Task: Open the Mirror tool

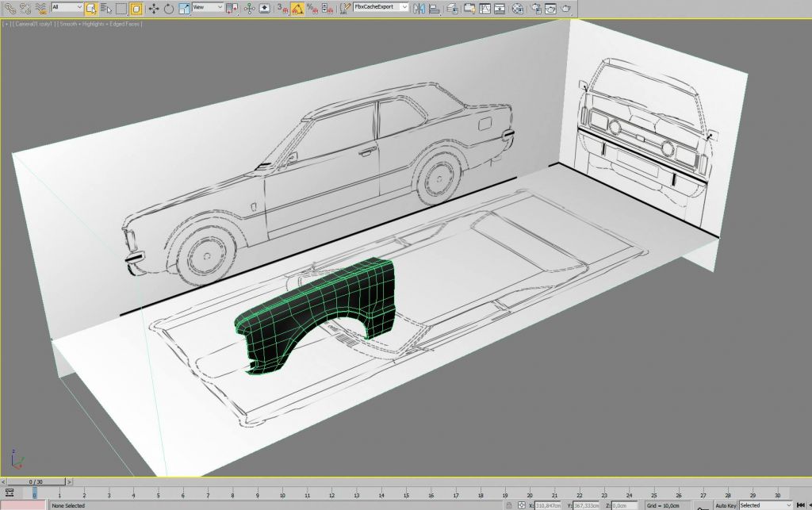Action: [x=419, y=8]
